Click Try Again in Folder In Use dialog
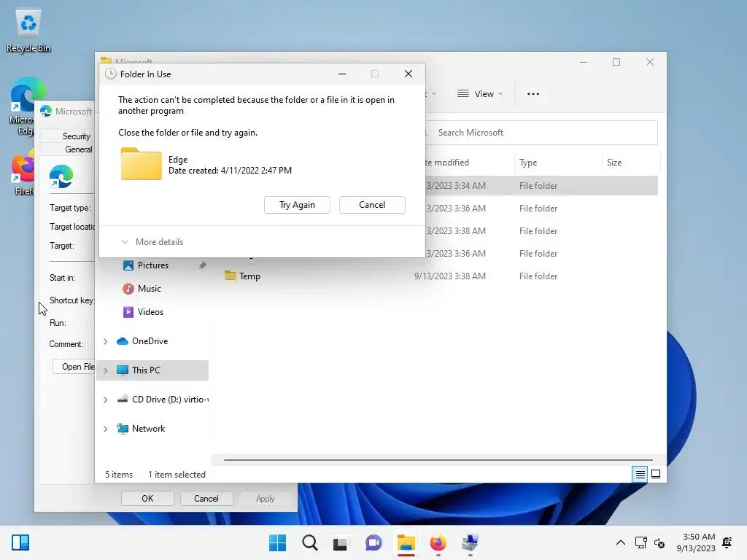This screenshot has height=560, width=747. click(x=297, y=205)
